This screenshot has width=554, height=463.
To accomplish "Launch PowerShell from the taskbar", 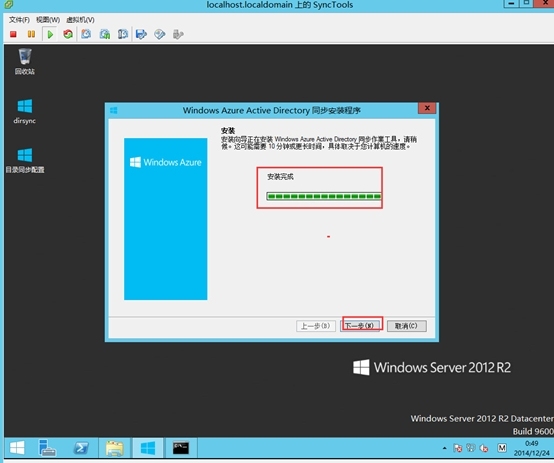I will pyautogui.click(x=81, y=448).
